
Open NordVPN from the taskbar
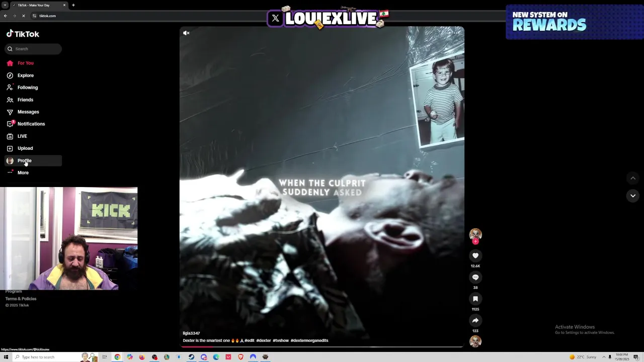[x=253, y=357]
